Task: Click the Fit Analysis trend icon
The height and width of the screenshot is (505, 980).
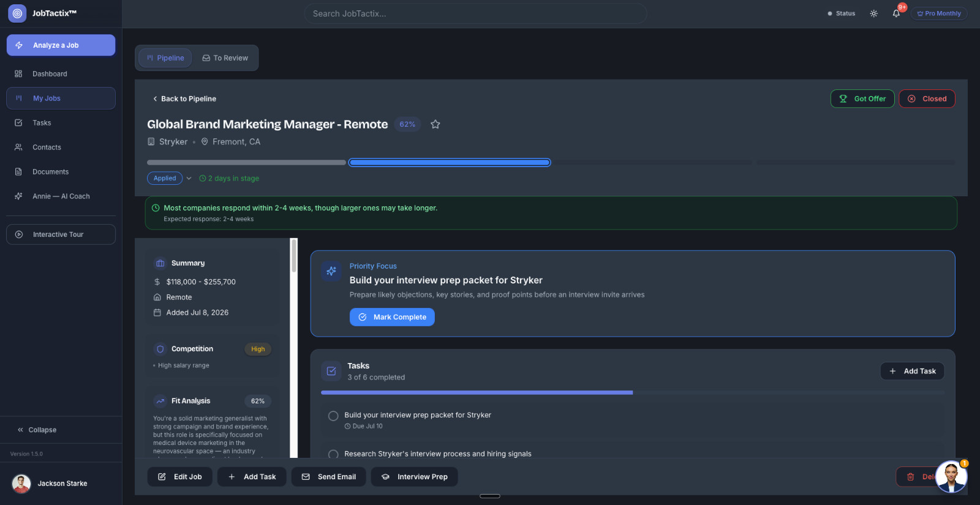Action: click(160, 401)
